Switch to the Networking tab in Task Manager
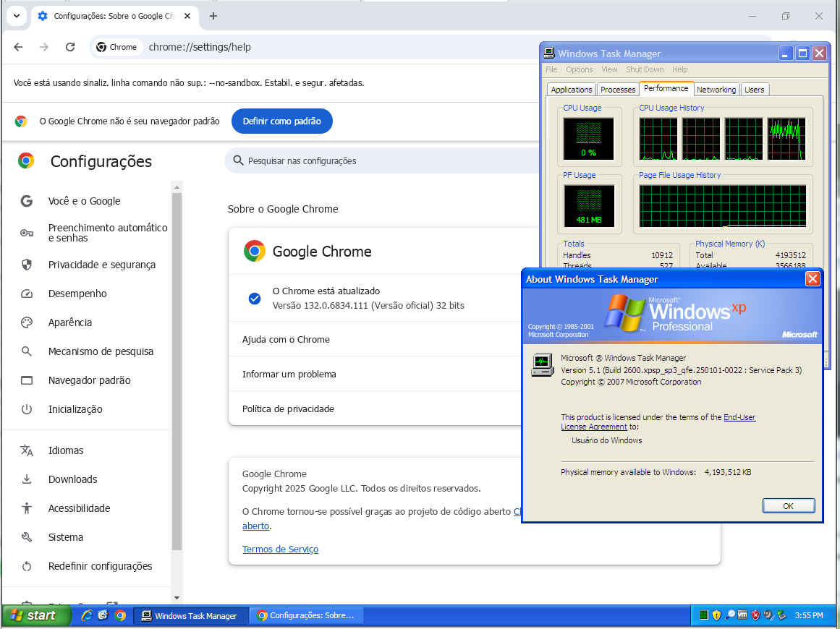The image size is (840, 629). coord(716,90)
